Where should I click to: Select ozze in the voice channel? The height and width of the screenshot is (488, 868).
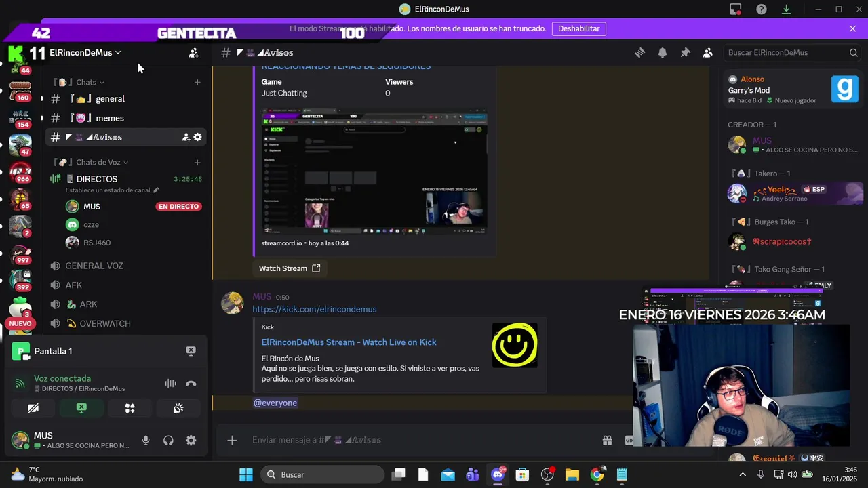(x=91, y=224)
